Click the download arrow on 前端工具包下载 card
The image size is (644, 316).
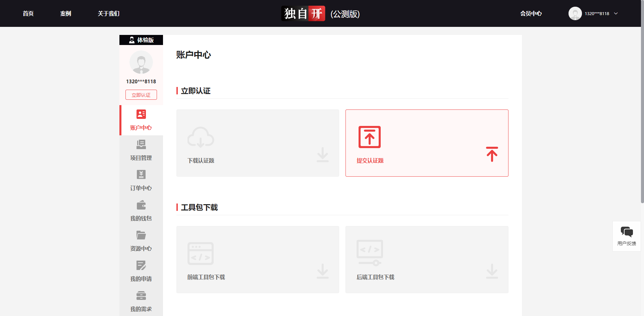pyautogui.click(x=323, y=271)
